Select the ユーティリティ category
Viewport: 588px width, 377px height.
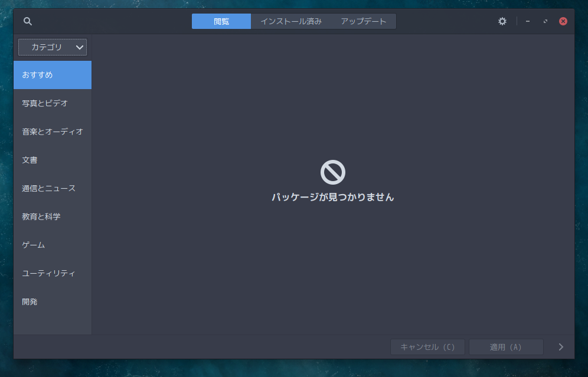[x=53, y=274]
